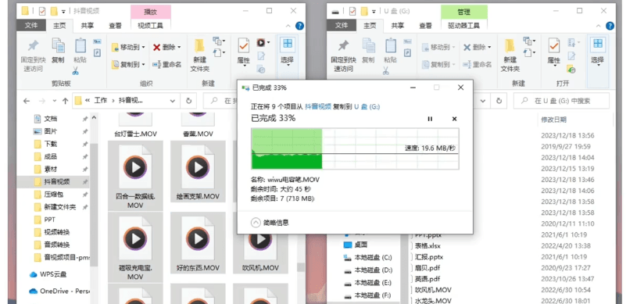Pause the file copy operation
This screenshot has width=644, height=304.
click(430, 119)
